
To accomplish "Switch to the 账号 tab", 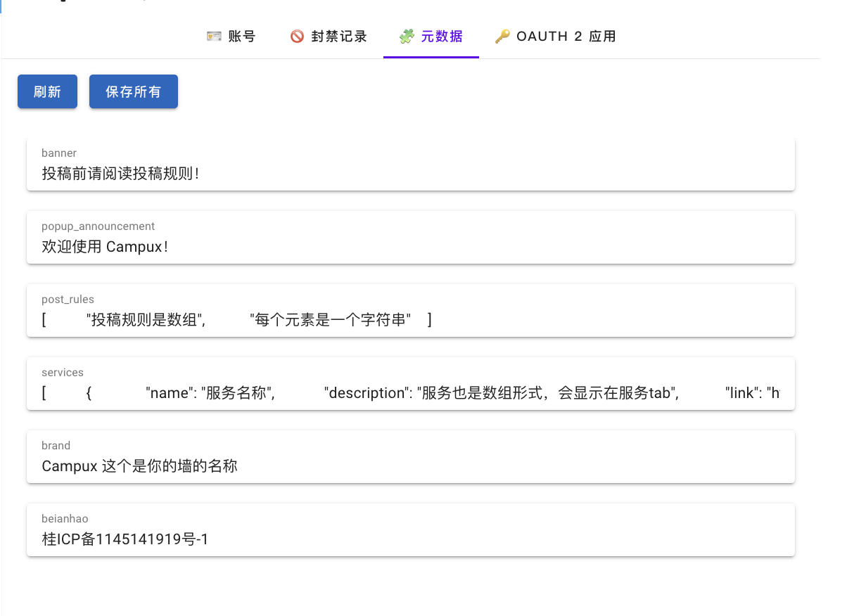I will [231, 36].
